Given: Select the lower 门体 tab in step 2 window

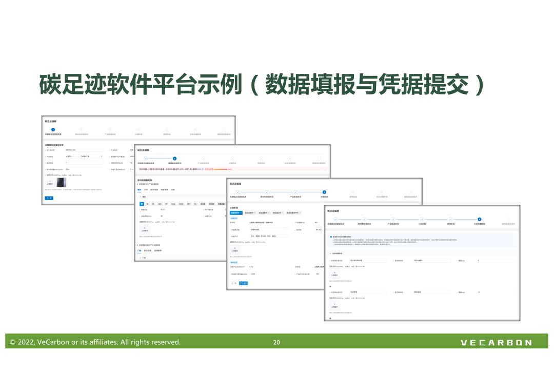Looking at the screenshot, I should pos(139,250).
